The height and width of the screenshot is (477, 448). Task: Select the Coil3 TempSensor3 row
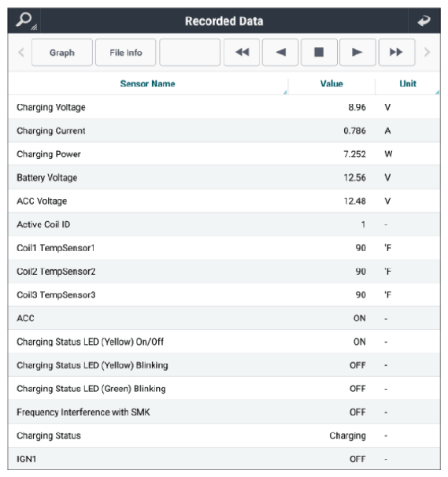click(x=224, y=294)
